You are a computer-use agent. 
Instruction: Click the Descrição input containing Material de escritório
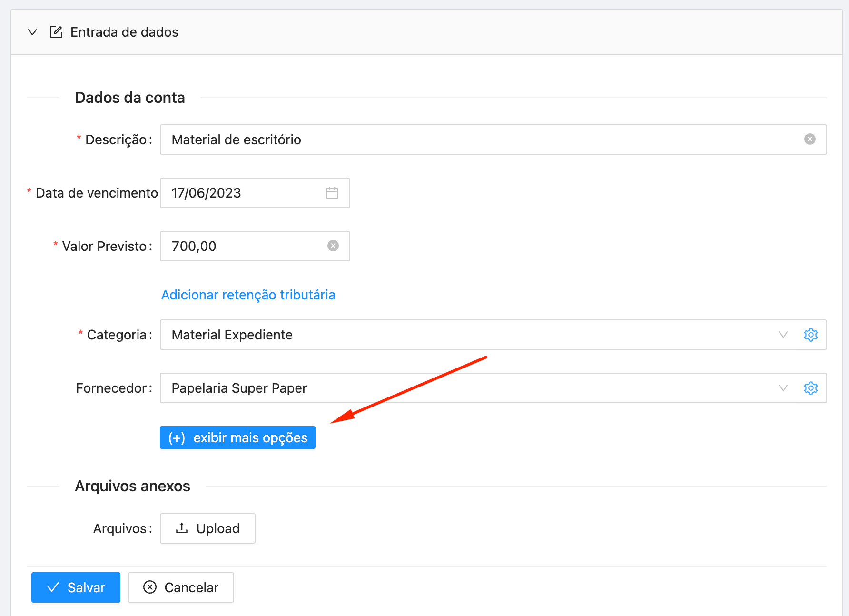point(493,139)
